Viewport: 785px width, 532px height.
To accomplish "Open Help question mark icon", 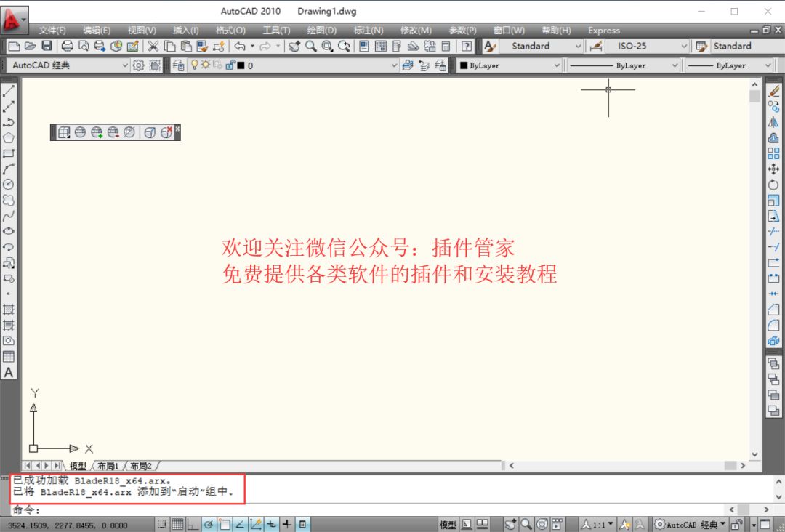I will pos(467,46).
